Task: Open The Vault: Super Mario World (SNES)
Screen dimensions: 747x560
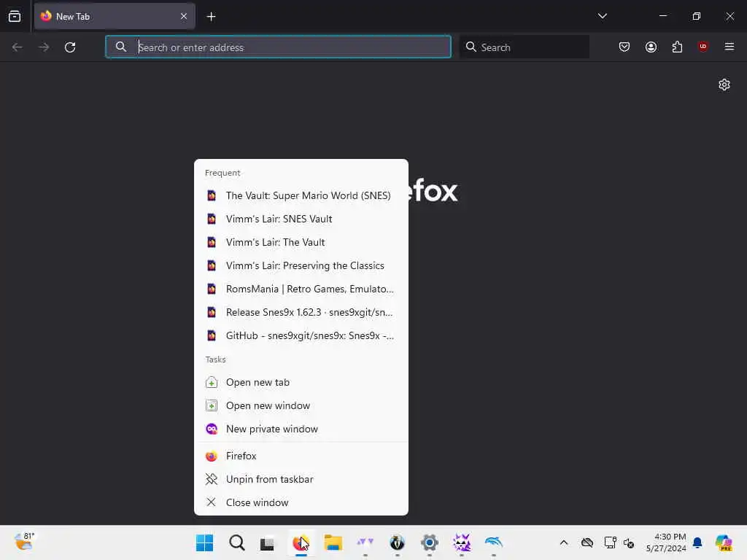Action: coord(301,195)
